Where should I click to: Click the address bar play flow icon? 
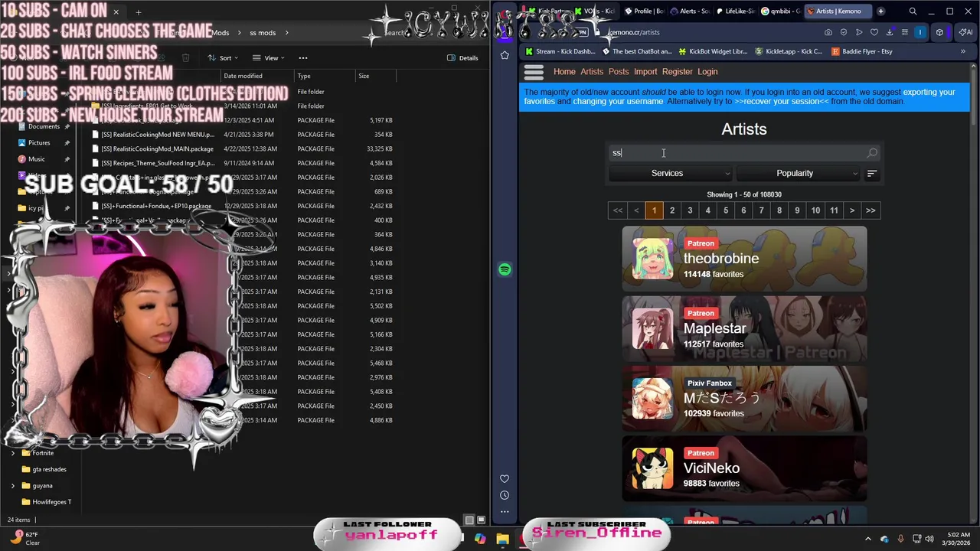pos(859,32)
